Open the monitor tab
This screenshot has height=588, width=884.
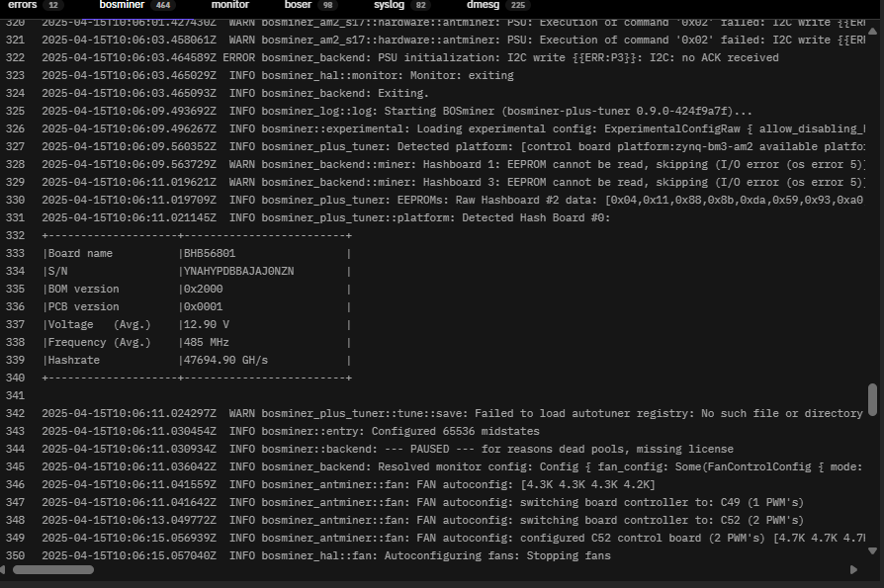[230, 5]
